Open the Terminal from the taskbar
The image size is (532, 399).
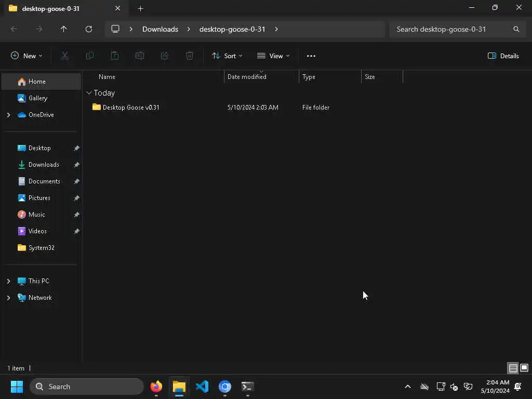click(x=248, y=387)
